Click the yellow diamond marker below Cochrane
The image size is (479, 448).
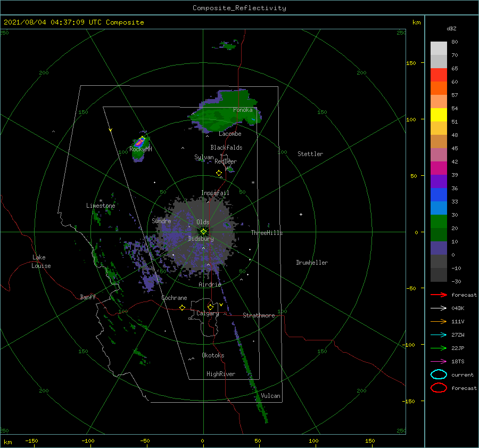click(182, 307)
